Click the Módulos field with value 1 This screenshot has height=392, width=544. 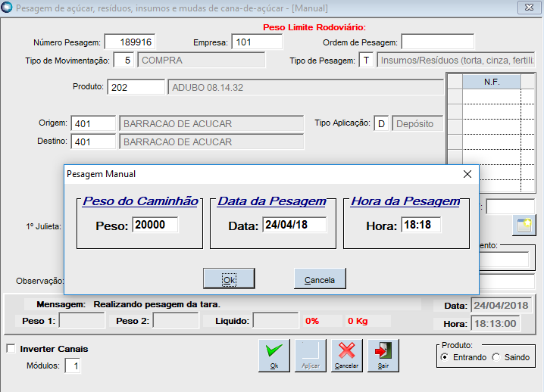(73, 366)
